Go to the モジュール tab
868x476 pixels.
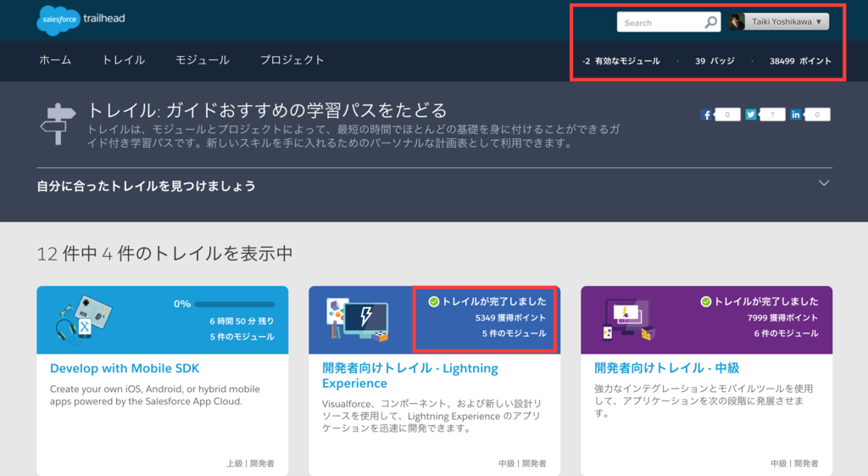pyautogui.click(x=202, y=60)
